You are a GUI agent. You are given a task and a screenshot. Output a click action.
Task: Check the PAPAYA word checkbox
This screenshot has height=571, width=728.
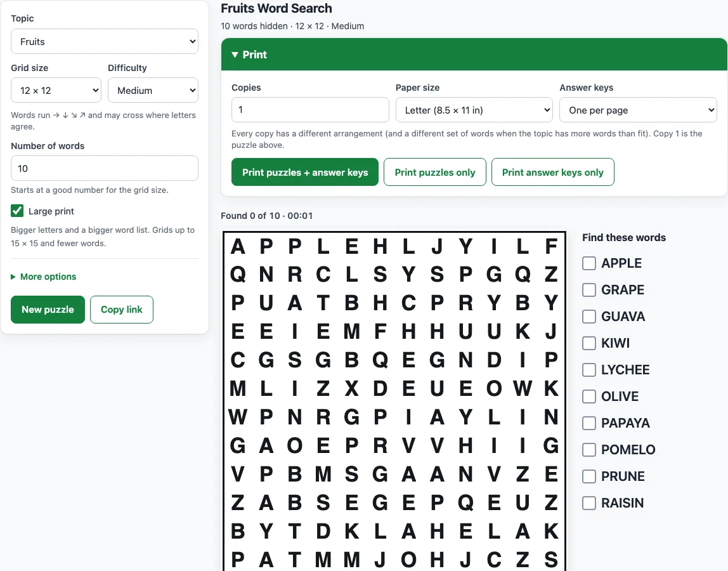coord(589,423)
